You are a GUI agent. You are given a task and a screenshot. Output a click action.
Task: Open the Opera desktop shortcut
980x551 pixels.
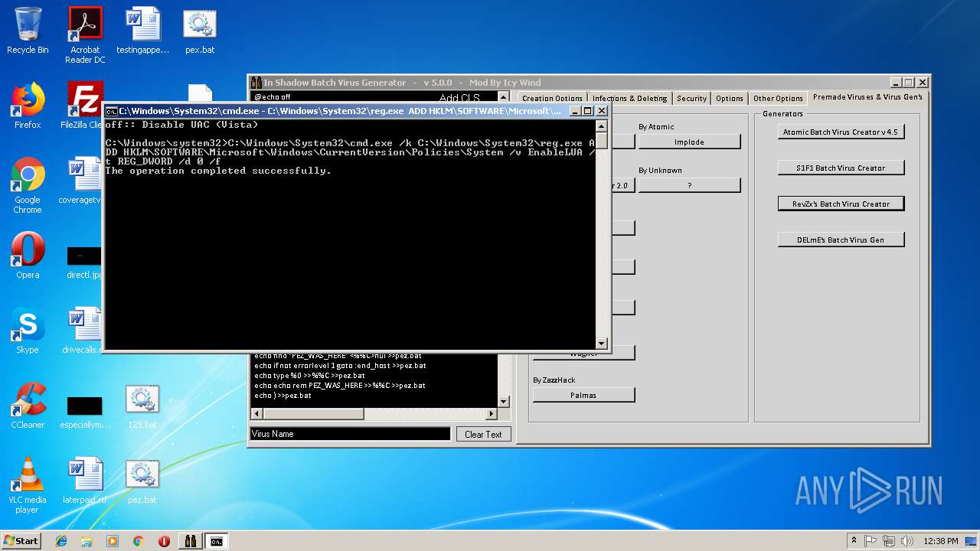(28, 256)
